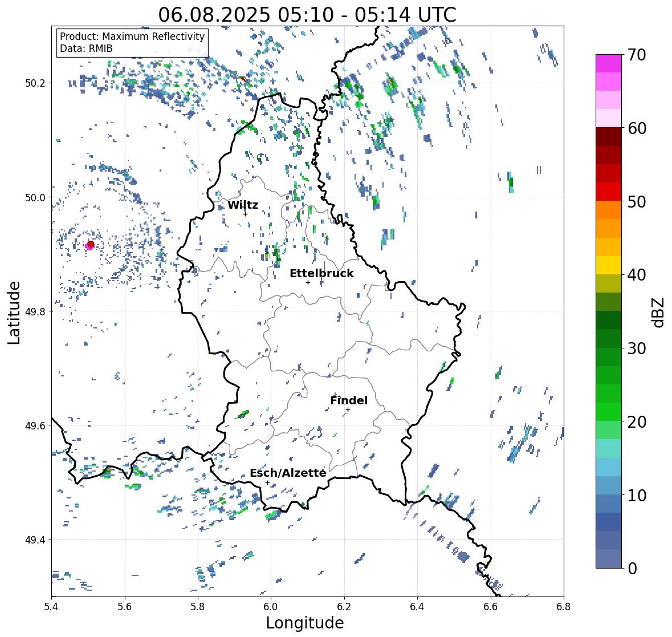
Task: Click the magenta top colorbar segment
Action: (x=609, y=64)
